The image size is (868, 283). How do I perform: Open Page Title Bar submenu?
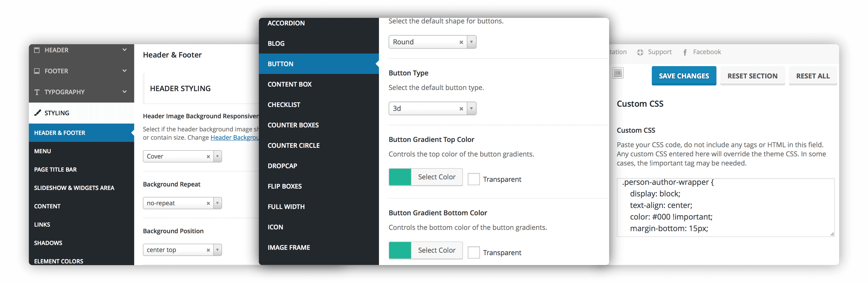point(82,169)
